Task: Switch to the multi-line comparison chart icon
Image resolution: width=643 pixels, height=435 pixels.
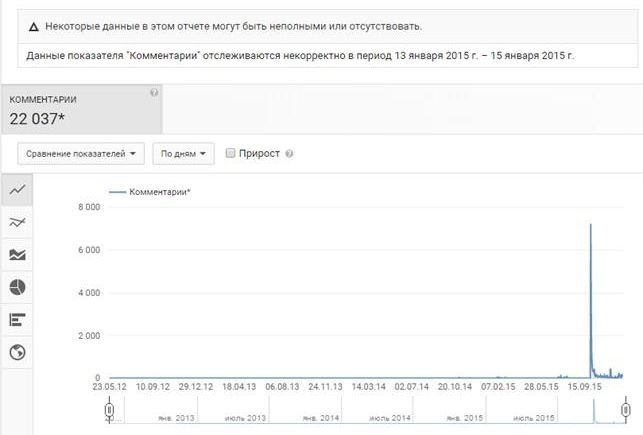Action: pos(17,222)
